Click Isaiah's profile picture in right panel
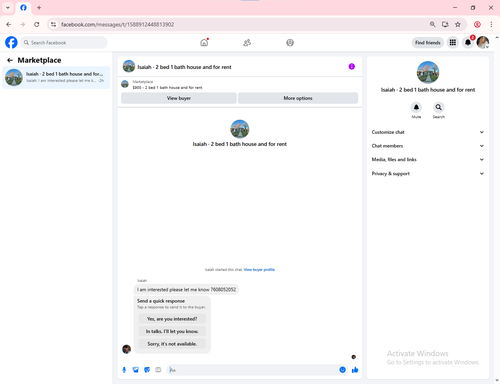Image resolution: width=500 pixels, height=384 pixels. click(428, 72)
